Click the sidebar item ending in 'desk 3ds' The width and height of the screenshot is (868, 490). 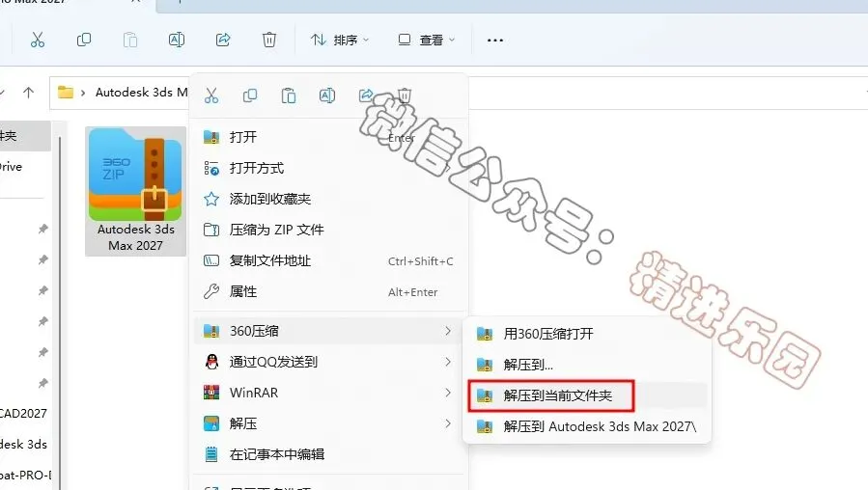23,444
